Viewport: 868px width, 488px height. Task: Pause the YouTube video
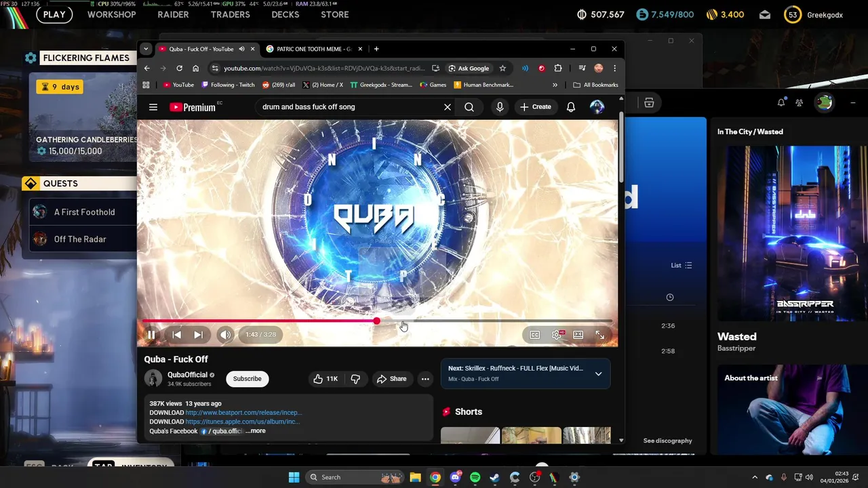tap(151, 335)
